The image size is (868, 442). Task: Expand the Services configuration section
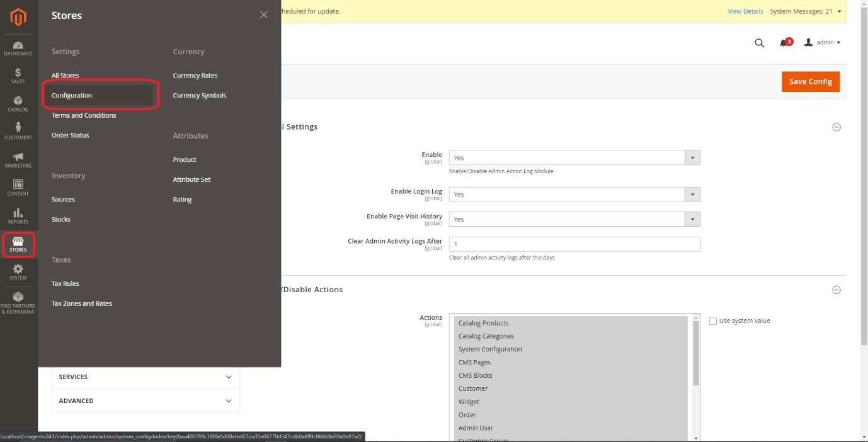coord(146,377)
